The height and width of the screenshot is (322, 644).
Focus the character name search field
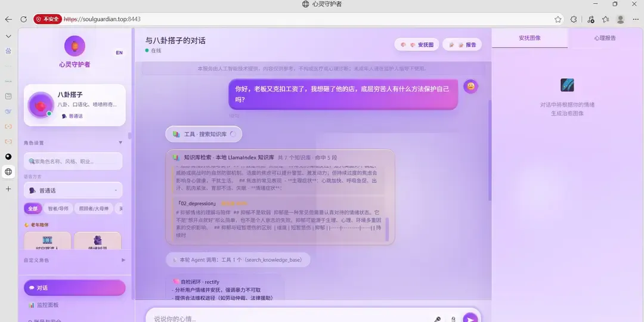73,161
